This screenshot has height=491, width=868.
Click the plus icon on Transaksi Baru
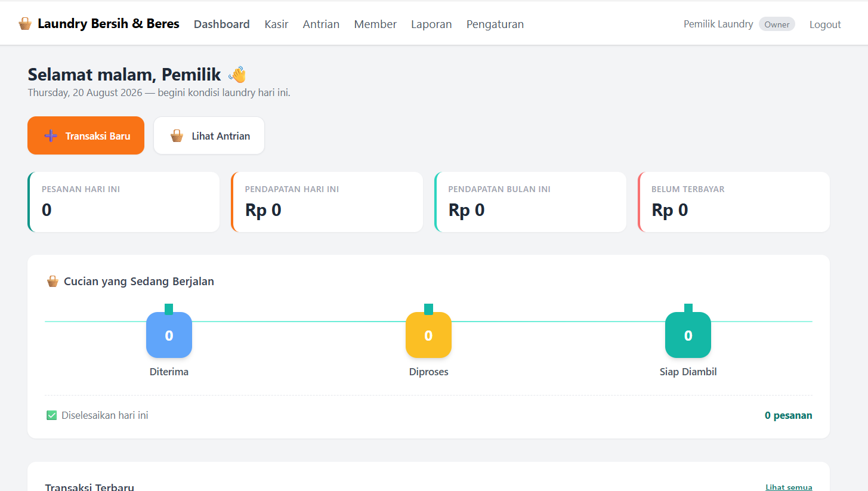pos(51,135)
